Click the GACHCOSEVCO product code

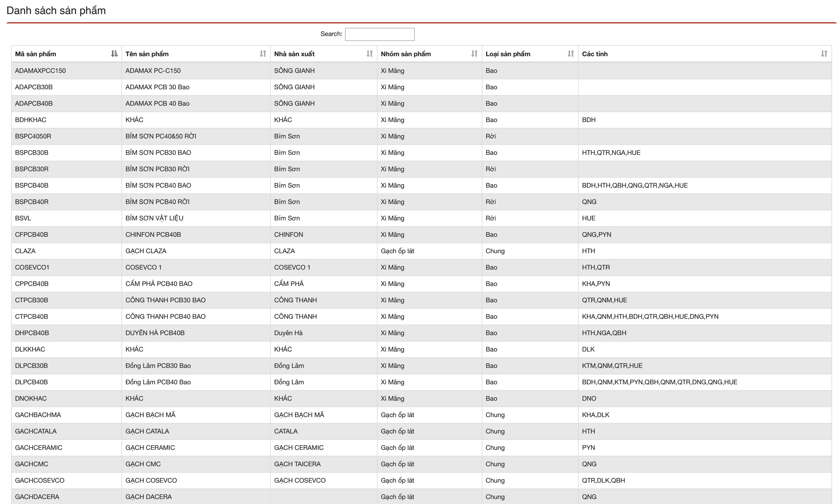click(x=40, y=480)
